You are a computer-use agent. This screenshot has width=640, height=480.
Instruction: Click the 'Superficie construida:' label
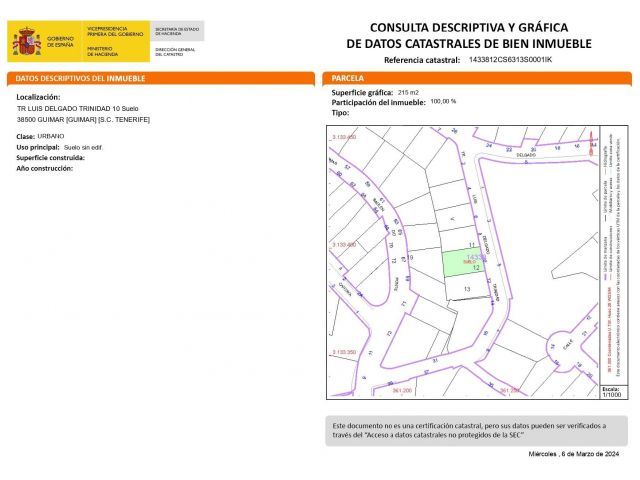51,158
